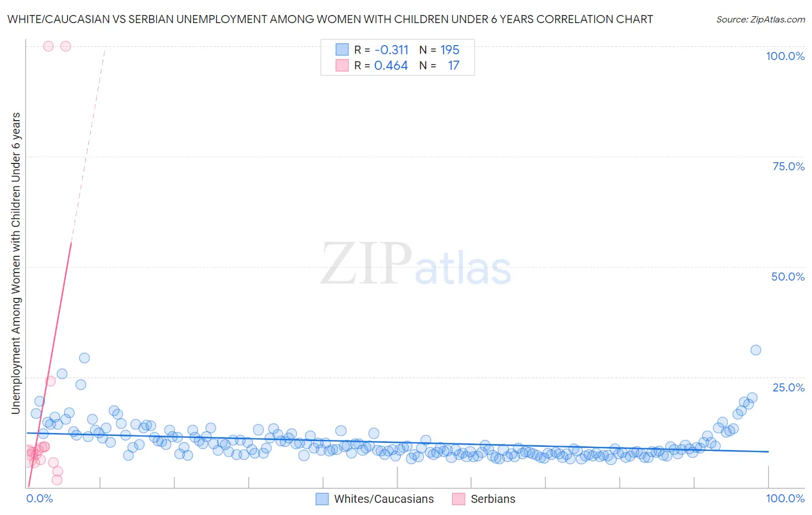This screenshot has width=812, height=515.
Task: Click the pink Serbians legend swatch at bottom
Action: [x=459, y=499]
